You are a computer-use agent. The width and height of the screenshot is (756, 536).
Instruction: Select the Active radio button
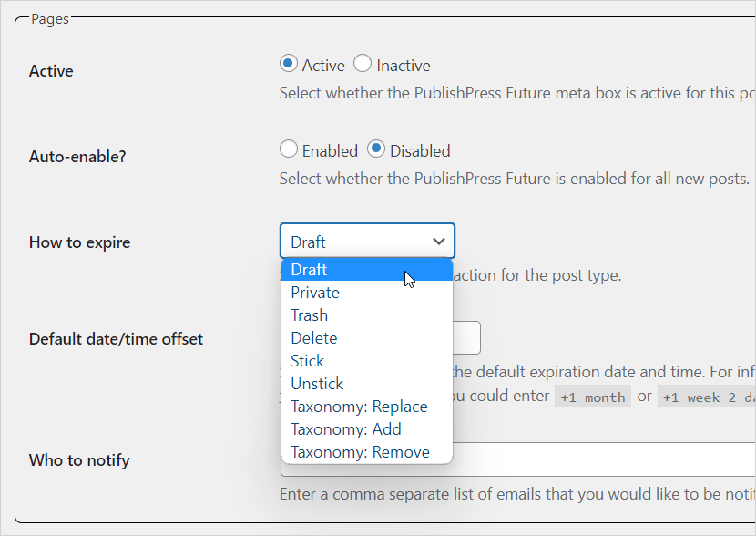coord(288,64)
